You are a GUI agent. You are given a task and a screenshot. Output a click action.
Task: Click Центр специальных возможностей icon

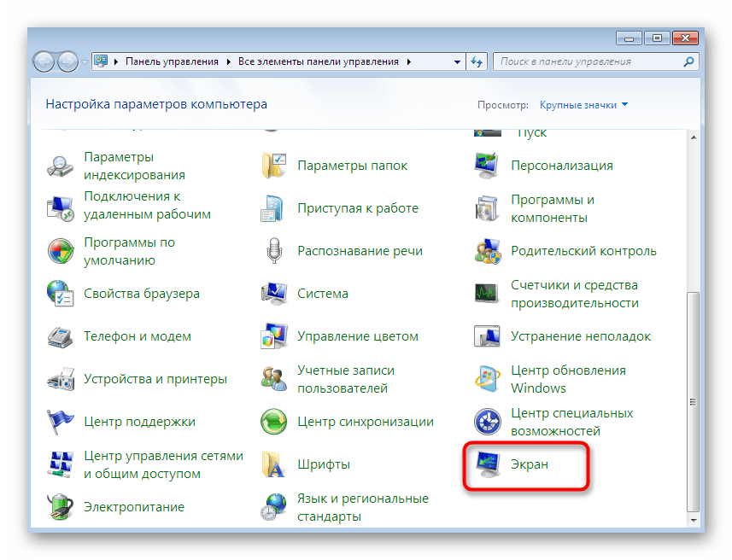488,422
